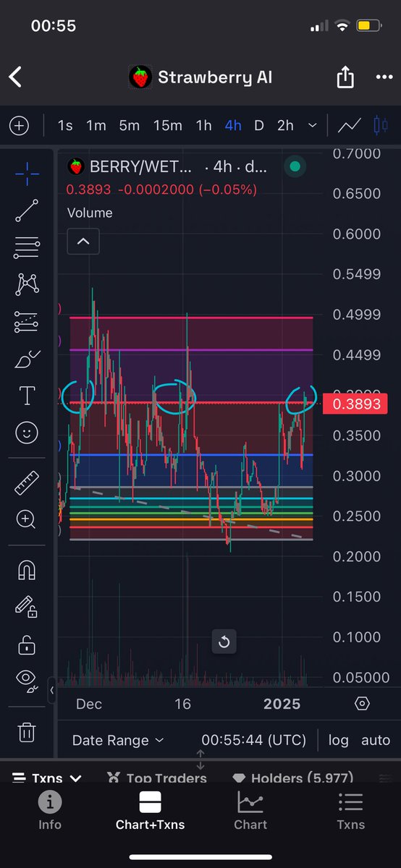401x868 pixels.
Task: Click the 00:55:44 (UTC) timezone clock
Action: [254, 740]
